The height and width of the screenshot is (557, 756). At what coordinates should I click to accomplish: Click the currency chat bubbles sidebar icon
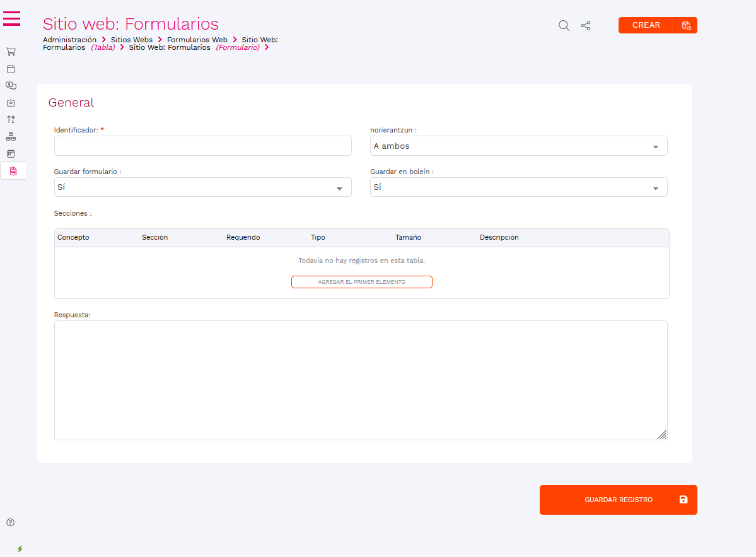point(11,86)
